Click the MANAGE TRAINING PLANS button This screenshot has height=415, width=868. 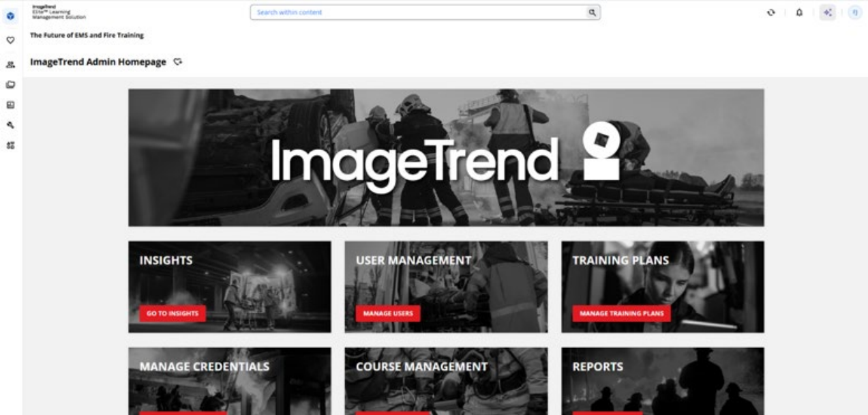(621, 313)
